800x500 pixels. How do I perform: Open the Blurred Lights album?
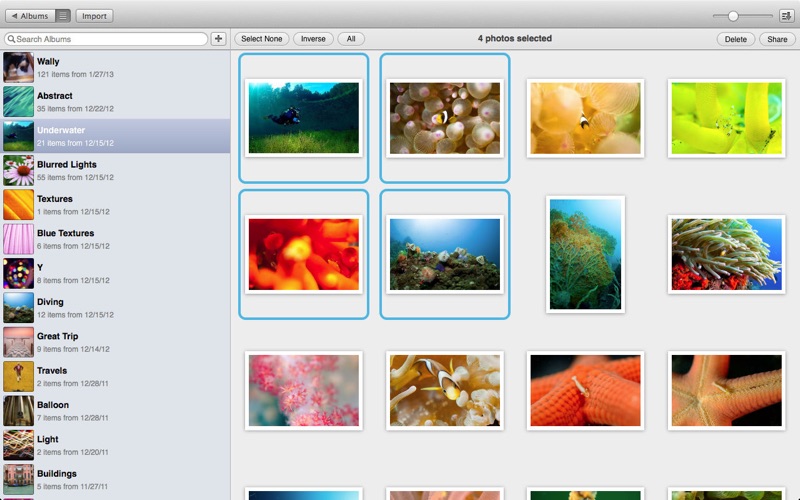coord(115,170)
